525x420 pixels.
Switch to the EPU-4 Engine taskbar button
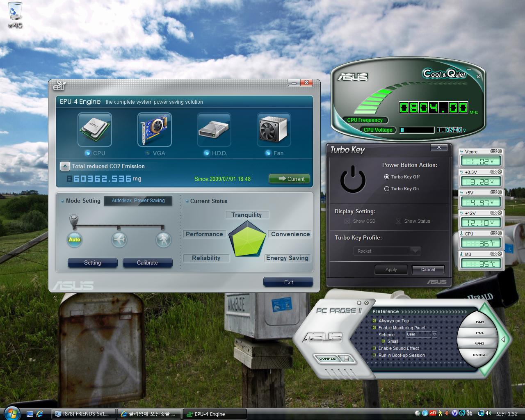tap(215, 414)
